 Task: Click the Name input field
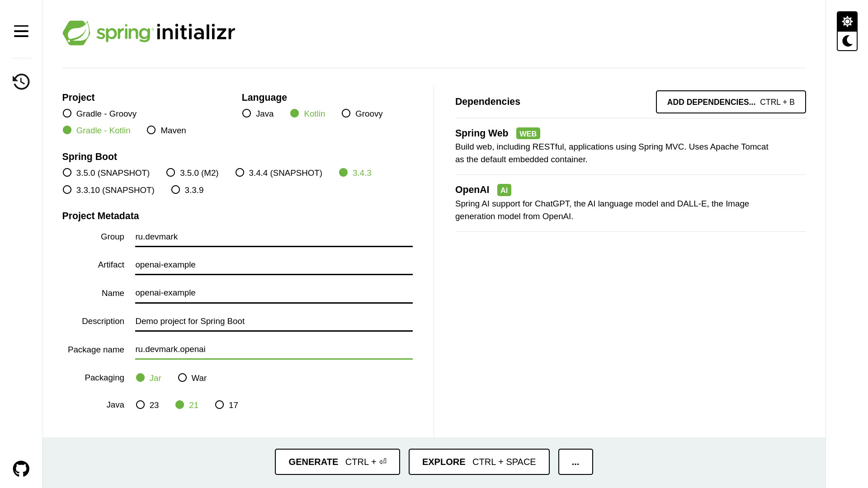274,293
